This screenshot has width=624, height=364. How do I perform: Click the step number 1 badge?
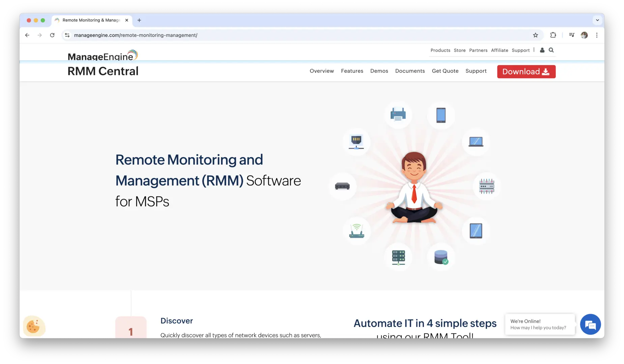(131, 328)
